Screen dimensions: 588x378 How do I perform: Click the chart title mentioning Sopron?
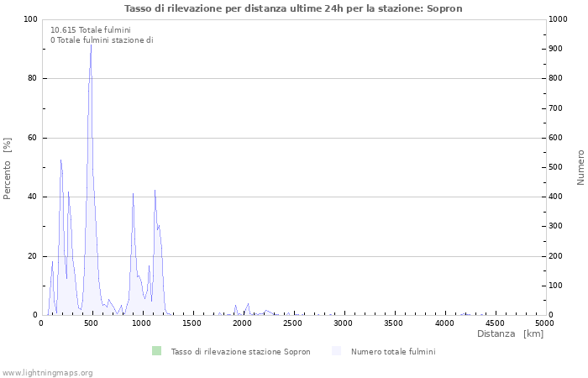point(293,8)
